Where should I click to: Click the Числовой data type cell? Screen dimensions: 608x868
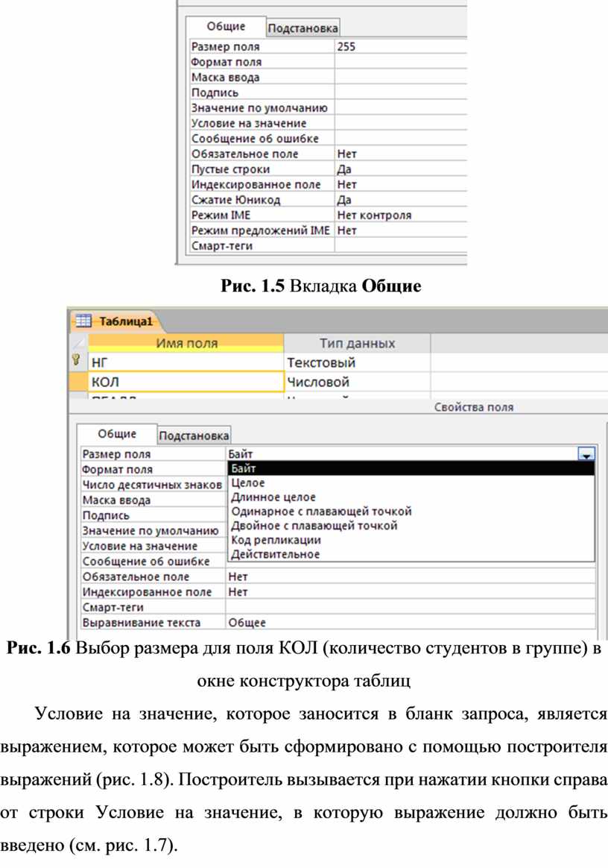point(358,382)
